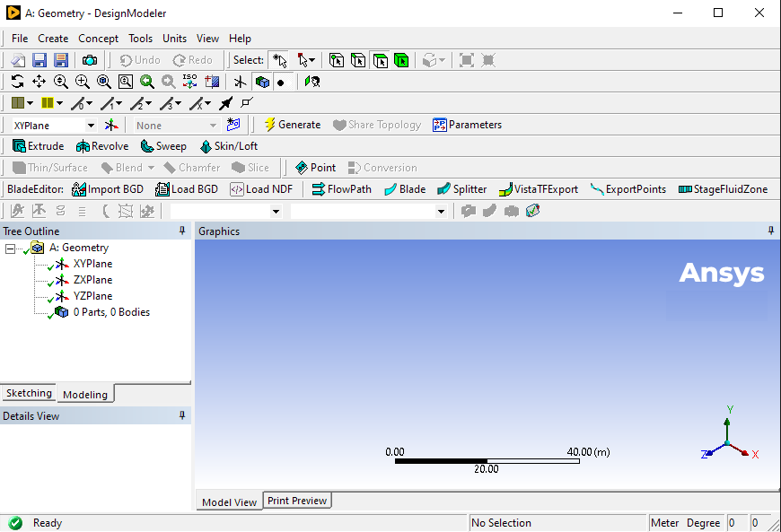
Task: Click the FlowPath tool
Action: point(342,189)
